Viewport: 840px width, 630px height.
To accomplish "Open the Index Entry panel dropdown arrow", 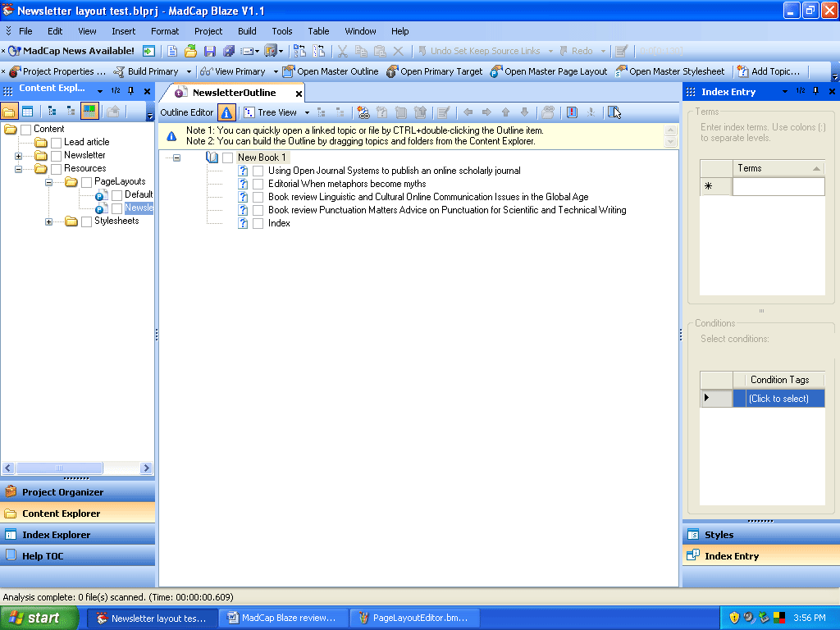I will [x=785, y=92].
